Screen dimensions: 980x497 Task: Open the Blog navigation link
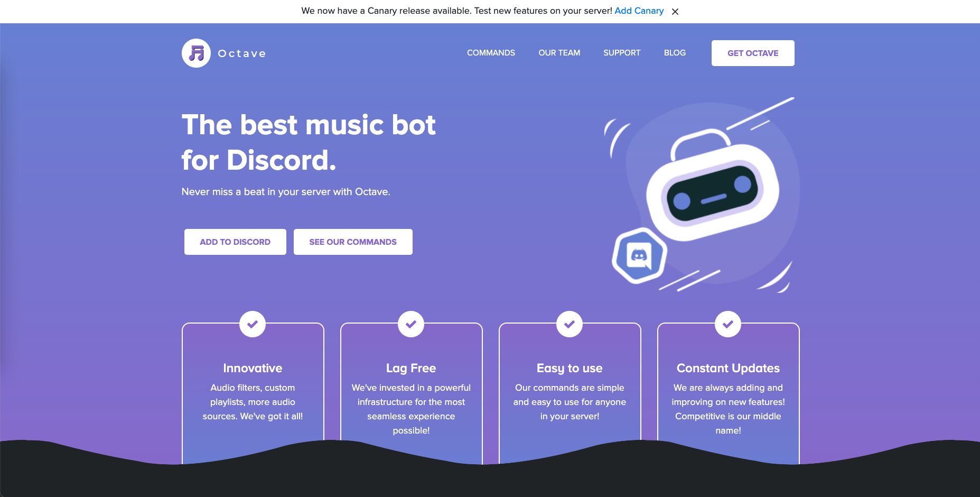(675, 53)
